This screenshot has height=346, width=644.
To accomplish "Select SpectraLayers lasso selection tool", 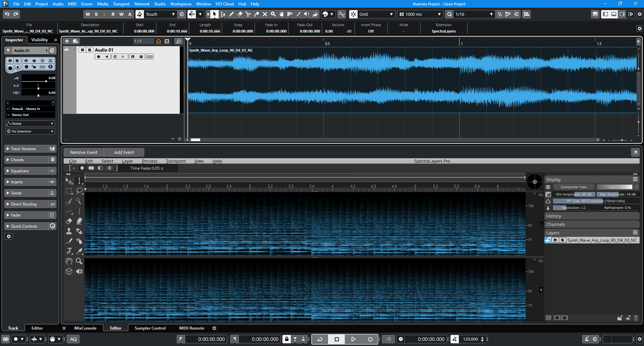I will [x=79, y=191].
